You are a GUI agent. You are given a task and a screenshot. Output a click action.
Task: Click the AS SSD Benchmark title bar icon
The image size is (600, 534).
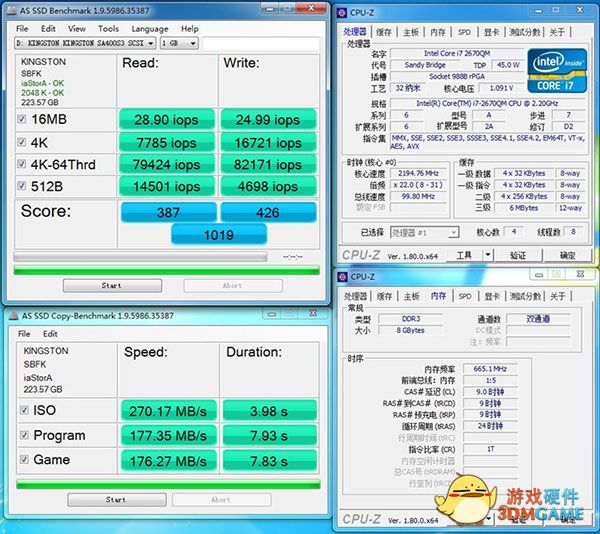click(x=9, y=12)
